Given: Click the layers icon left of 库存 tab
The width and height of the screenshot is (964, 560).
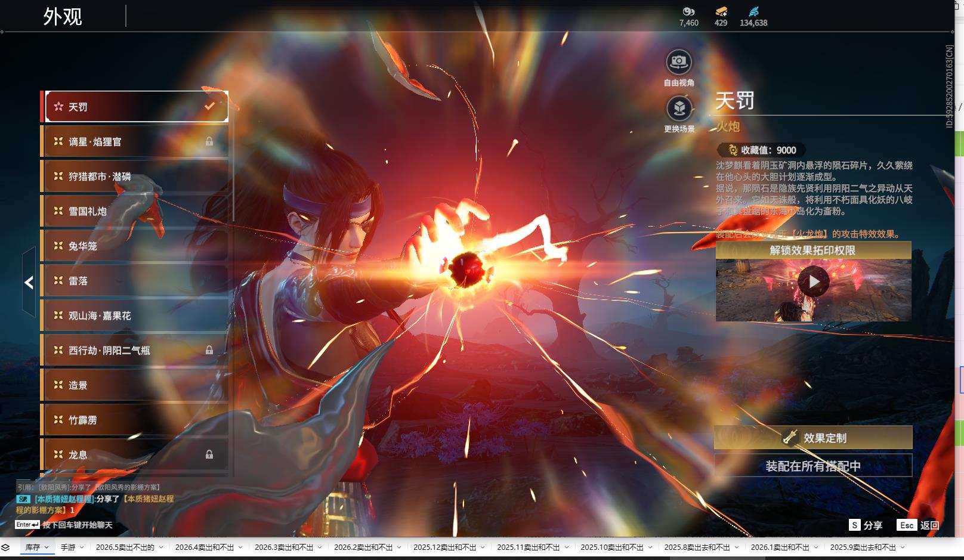Looking at the screenshot, I should pyautogui.click(x=5, y=547).
